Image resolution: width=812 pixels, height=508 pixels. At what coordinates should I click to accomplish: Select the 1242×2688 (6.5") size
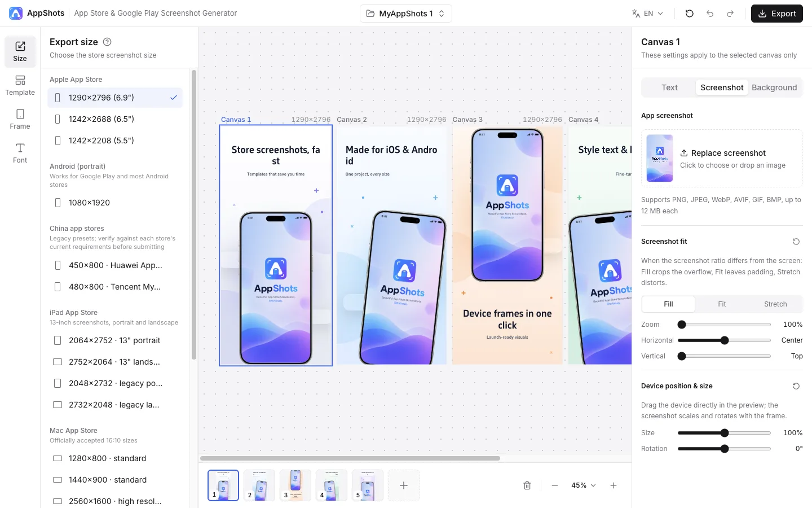(115, 119)
